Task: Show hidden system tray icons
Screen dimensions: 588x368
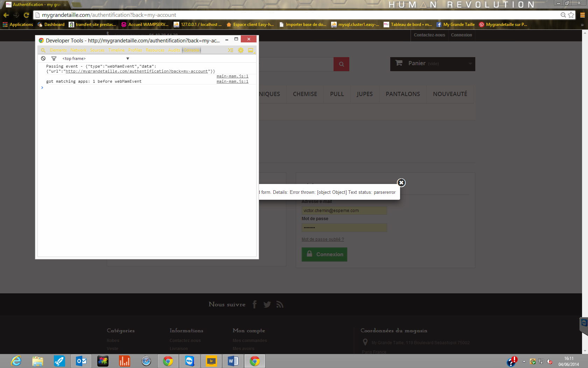Action: pyautogui.click(x=524, y=361)
